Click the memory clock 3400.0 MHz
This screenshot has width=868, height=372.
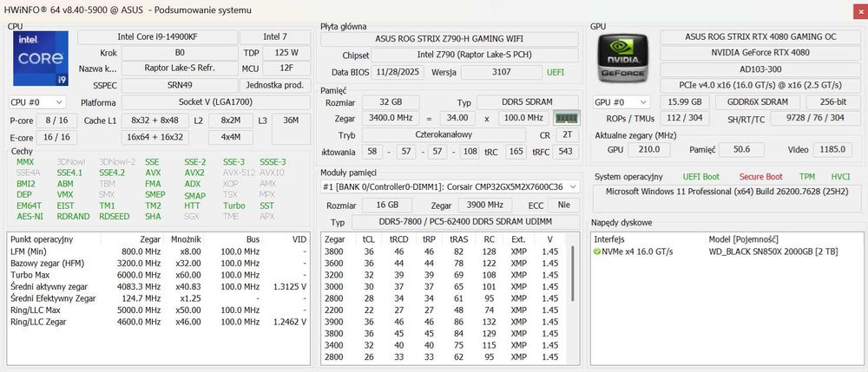(x=391, y=118)
